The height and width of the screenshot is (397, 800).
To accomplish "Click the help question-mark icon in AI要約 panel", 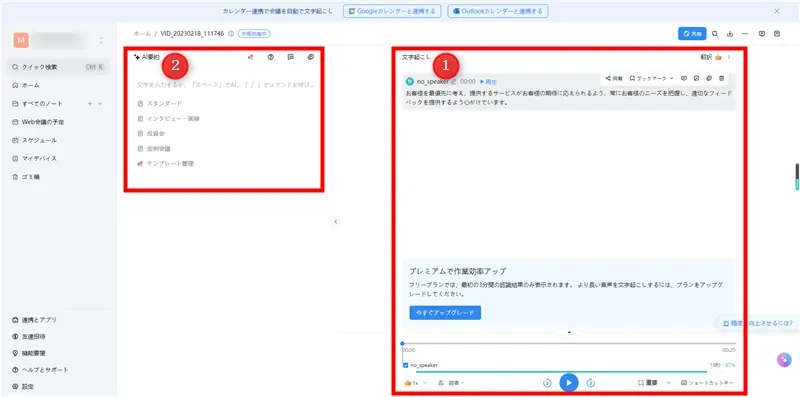I will [270, 57].
